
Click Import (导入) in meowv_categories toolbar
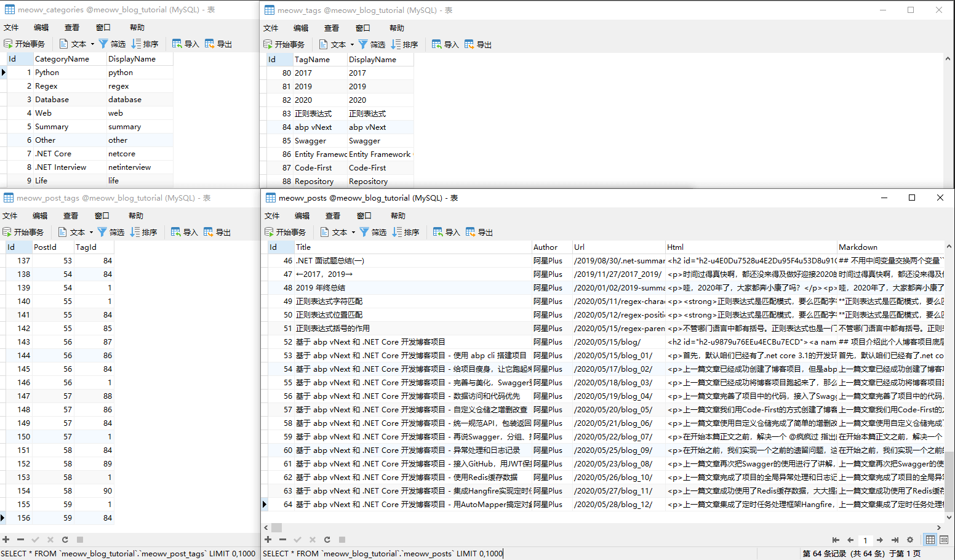pyautogui.click(x=185, y=44)
